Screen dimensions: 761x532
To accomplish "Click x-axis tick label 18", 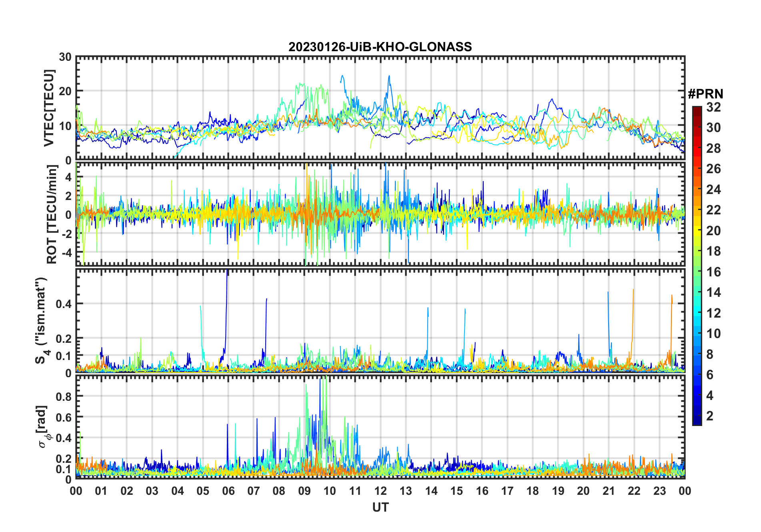I will click(x=533, y=491).
